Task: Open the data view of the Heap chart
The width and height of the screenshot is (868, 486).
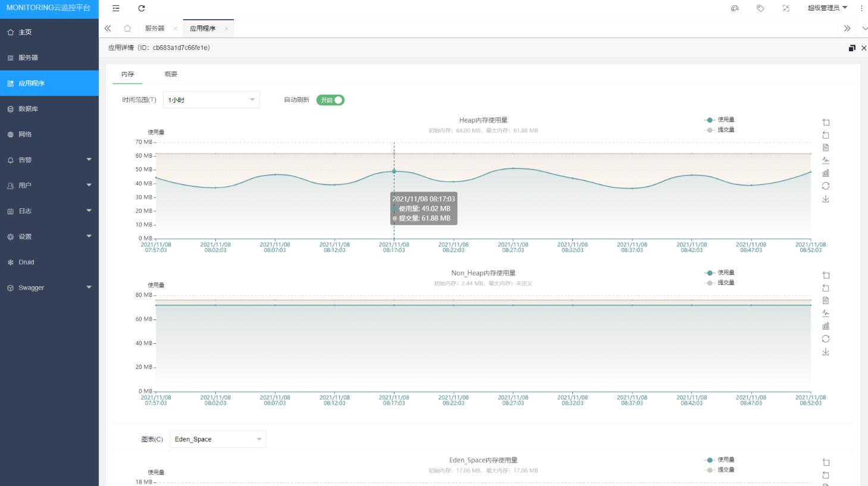Action: coord(826,148)
